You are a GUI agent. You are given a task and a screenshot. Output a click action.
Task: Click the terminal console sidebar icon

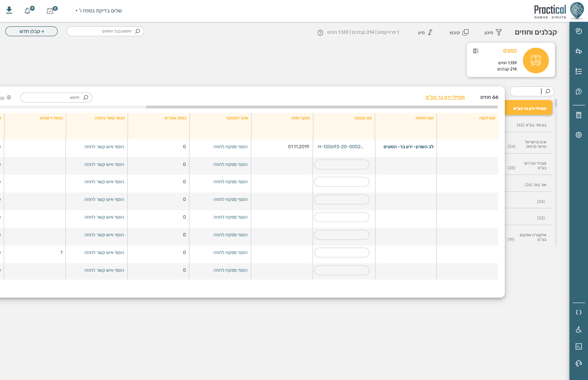(579, 346)
